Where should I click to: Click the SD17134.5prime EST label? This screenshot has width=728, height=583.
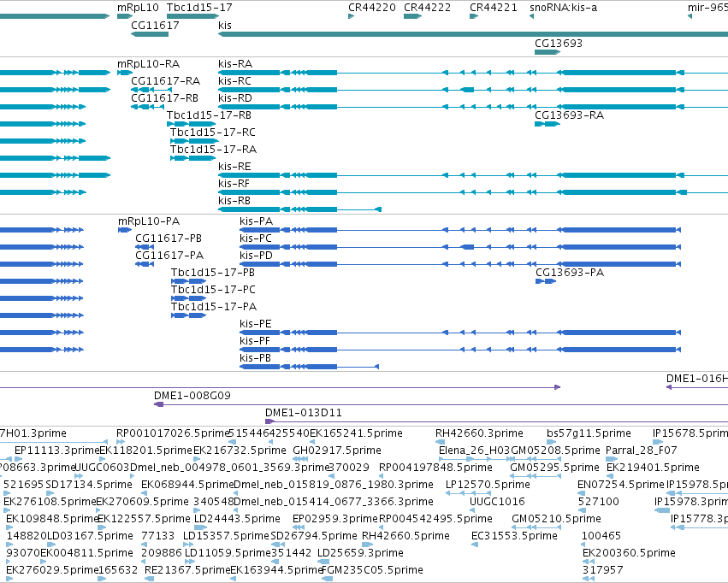pos(89,485)
